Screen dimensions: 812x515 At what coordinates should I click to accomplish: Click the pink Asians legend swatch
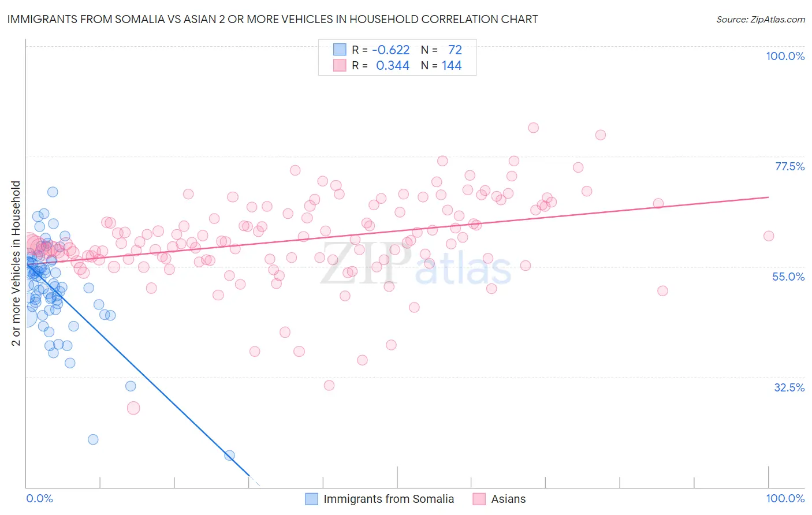479,499
